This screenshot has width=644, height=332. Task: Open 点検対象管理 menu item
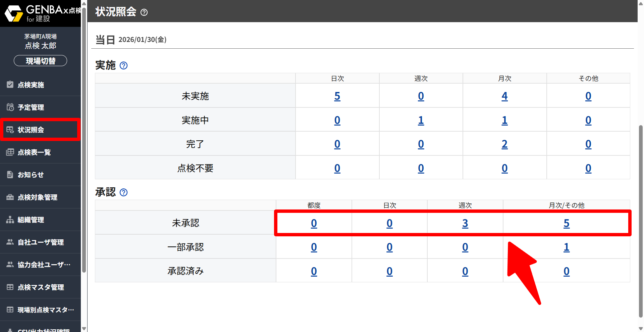[x=37, y=197]
